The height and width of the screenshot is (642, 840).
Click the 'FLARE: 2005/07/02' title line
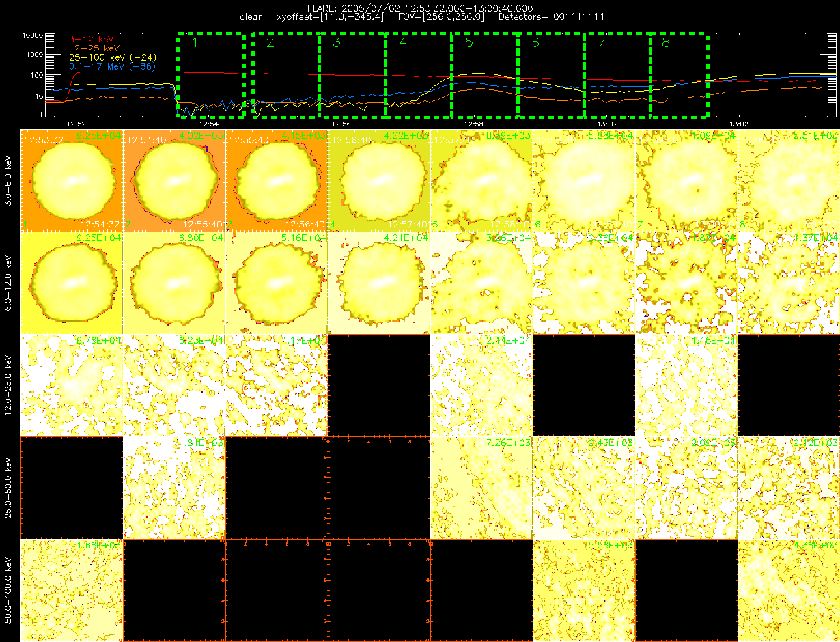(419, 7)
